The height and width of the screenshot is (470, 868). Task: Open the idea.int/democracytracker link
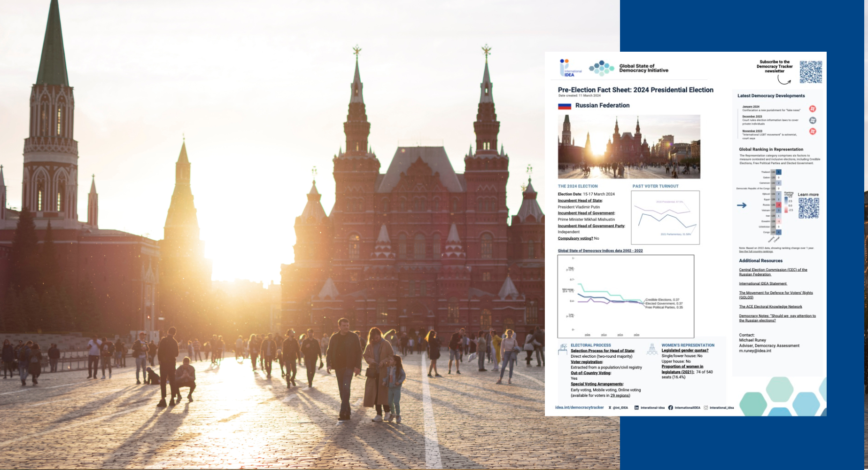[580, 407]
